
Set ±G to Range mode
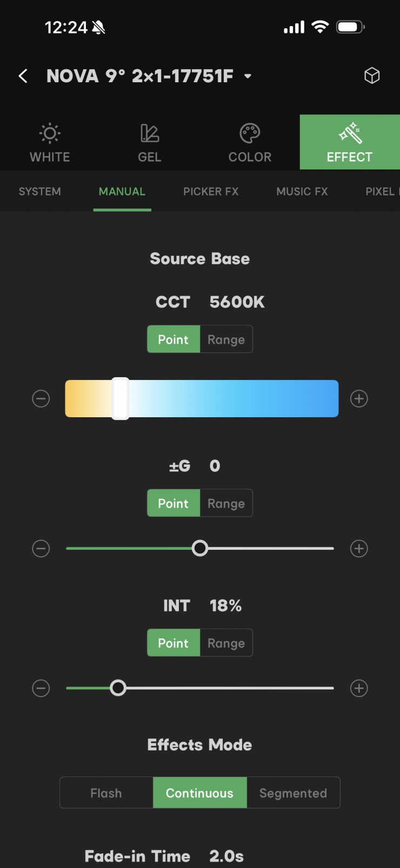click(226, 503)
